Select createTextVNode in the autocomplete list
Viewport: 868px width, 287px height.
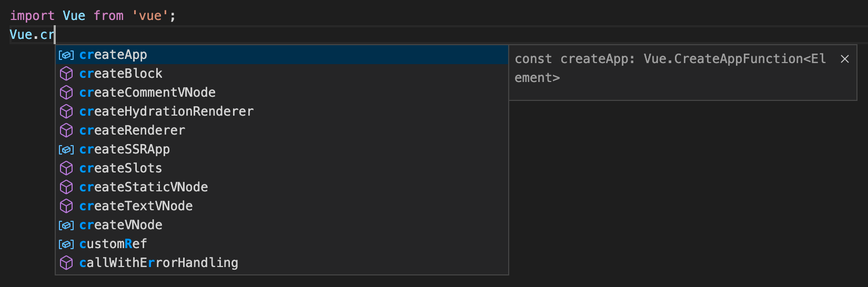click(x=282, y=206)
